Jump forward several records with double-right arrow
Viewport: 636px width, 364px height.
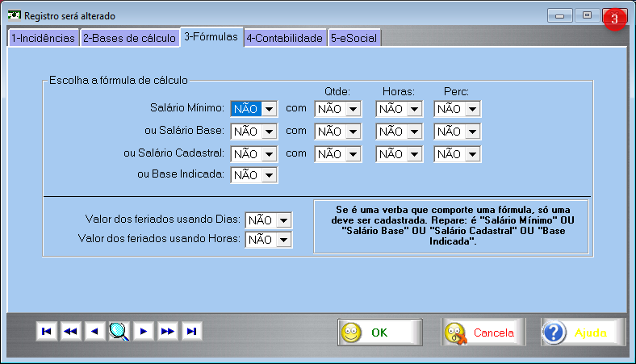(168, 331)
